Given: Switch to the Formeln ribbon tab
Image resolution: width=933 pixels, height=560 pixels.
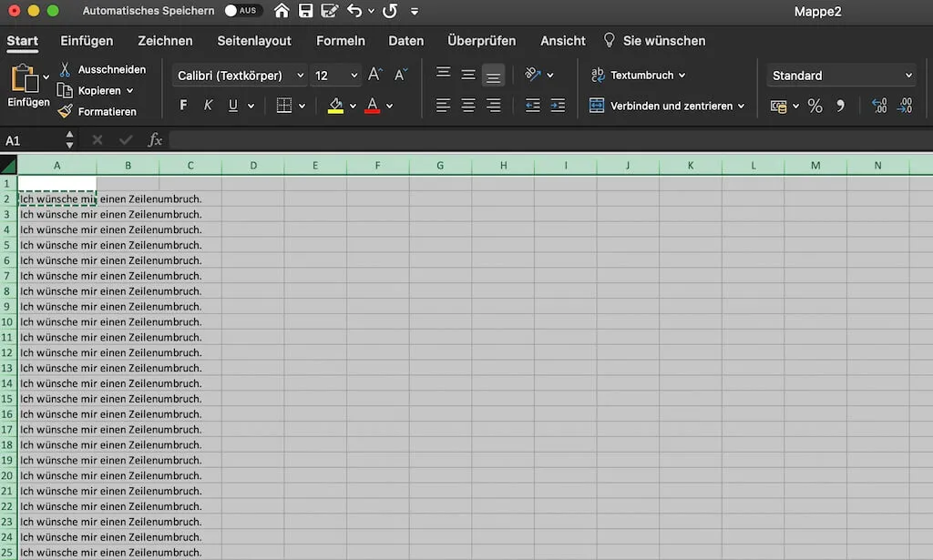Looking at the screenshot, I should pos(341,41).
